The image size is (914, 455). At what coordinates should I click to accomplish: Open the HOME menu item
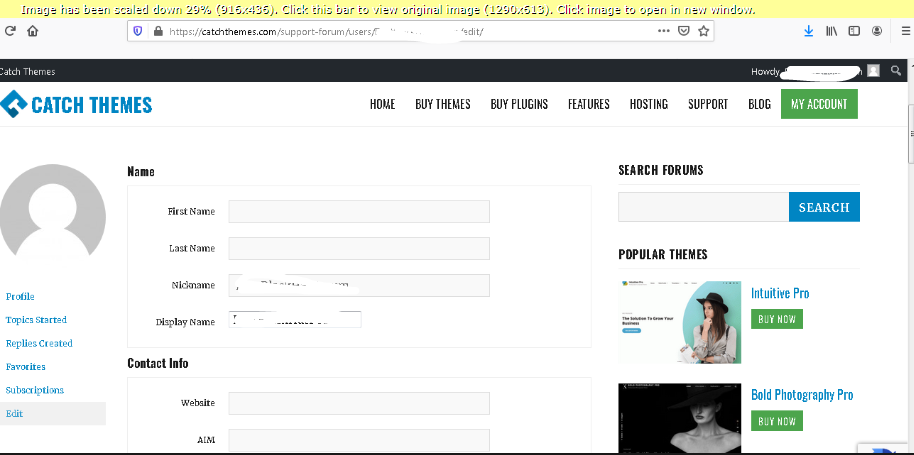(382, 104)
